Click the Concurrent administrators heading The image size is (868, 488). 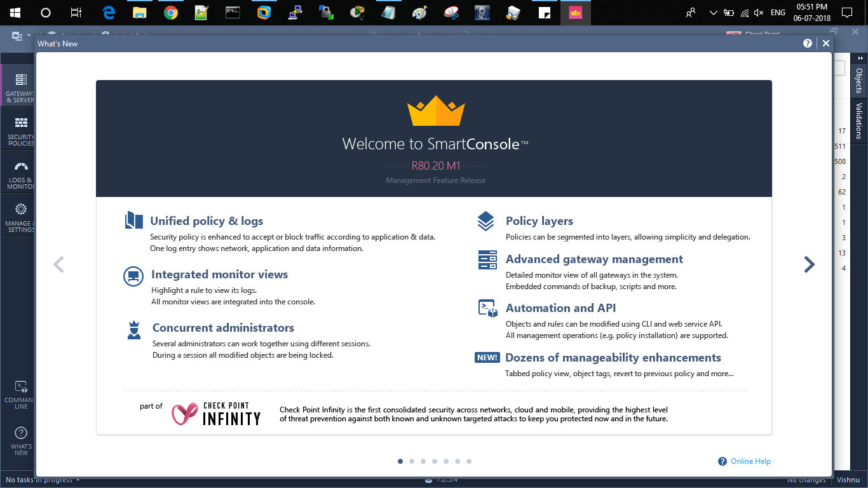pos(223,328)
